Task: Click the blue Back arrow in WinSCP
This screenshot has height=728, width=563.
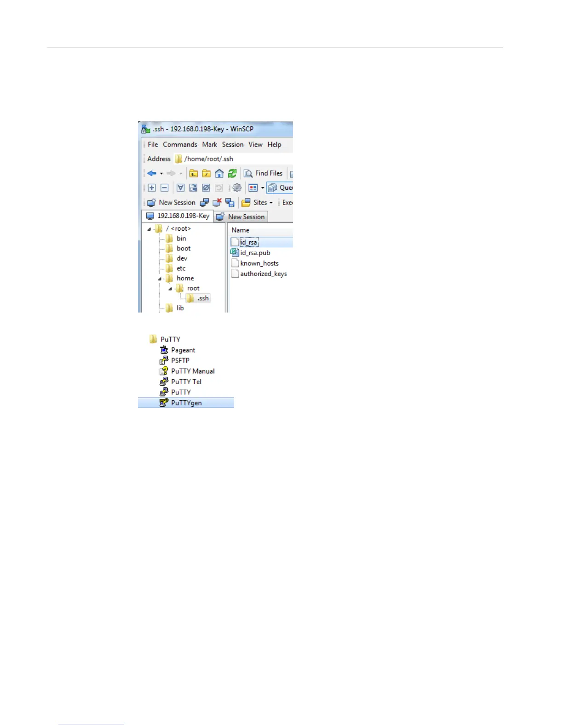Action: [x=152, y=173]
